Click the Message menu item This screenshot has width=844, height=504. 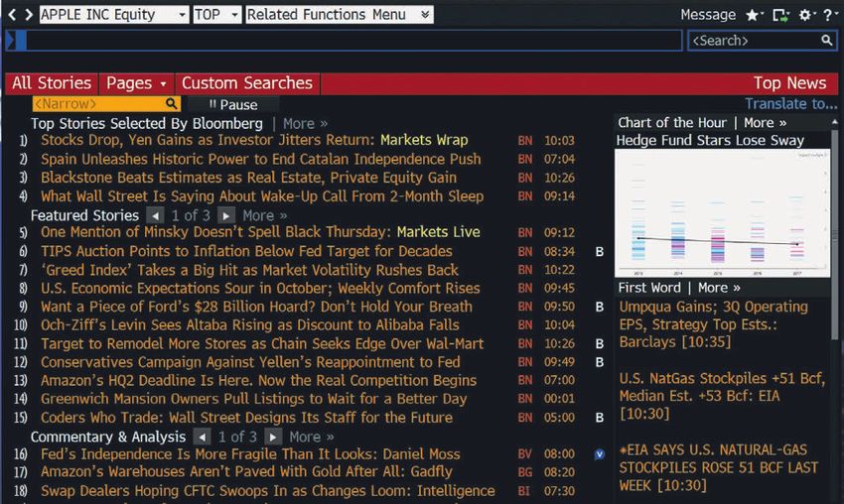pyautogui.click(x=708, y=15)
